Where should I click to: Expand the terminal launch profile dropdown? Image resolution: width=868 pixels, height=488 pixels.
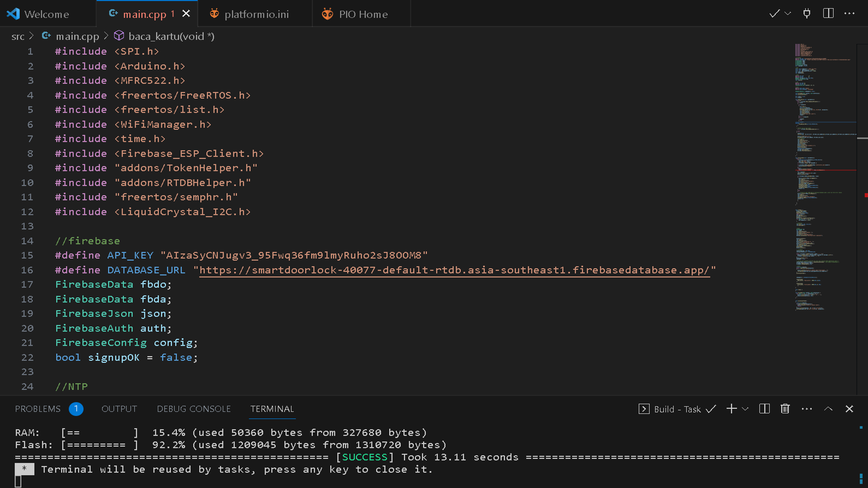pos(745,409)
